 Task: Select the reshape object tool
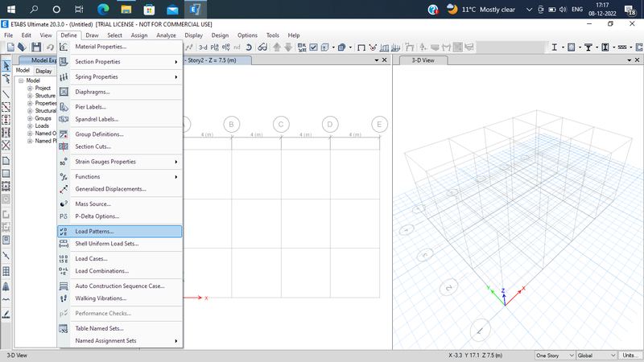pos(6,79)
